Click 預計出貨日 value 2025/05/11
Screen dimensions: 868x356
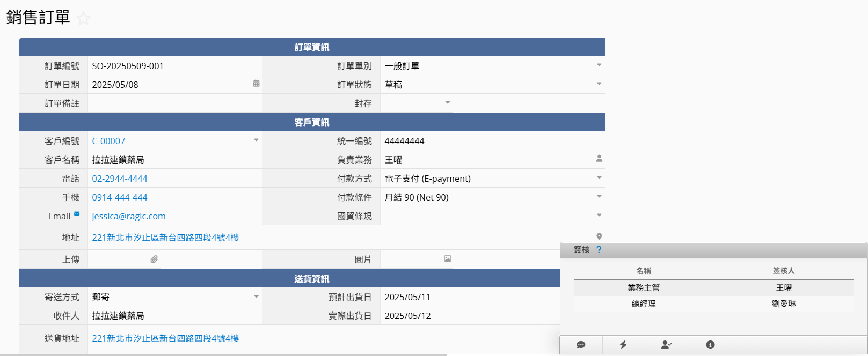coord(407,297)
